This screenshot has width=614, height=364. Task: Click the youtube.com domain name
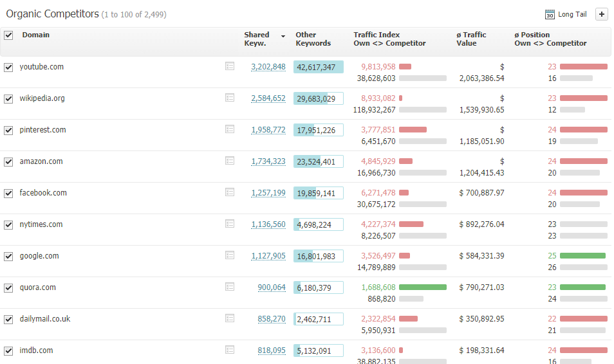[x=41, y=66]
